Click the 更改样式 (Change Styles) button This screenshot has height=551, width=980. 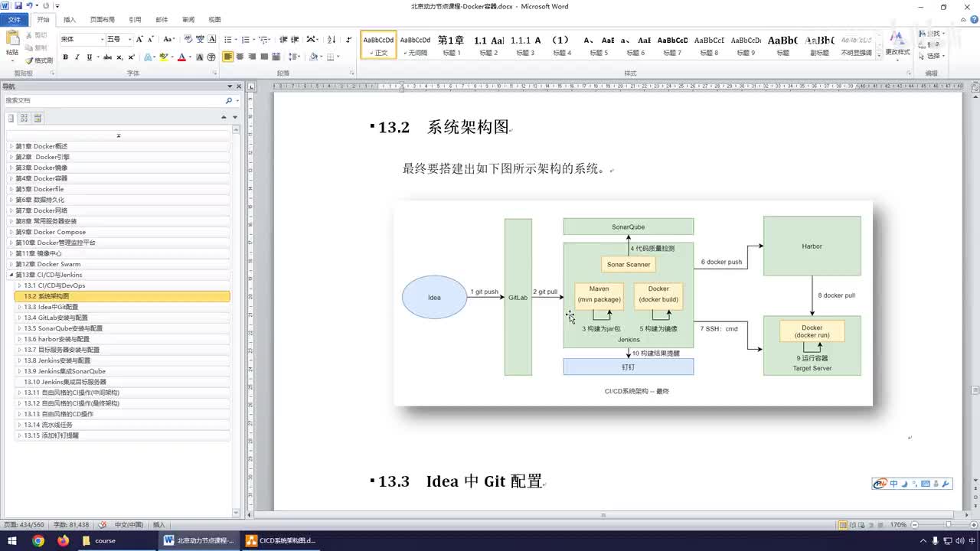(897, 44)
